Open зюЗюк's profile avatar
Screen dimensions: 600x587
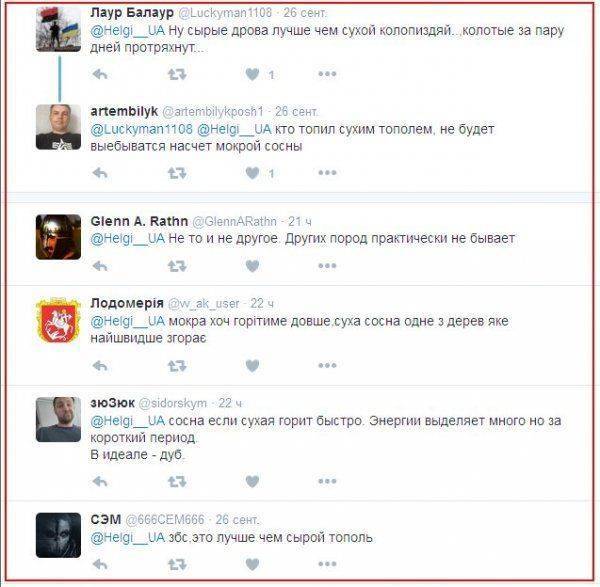pyautogui.click(x=58, y=419)
